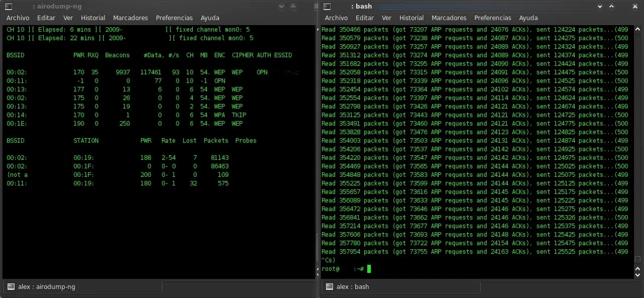
Task: Click the 'STATION' column header
Action: pos(86,141)
